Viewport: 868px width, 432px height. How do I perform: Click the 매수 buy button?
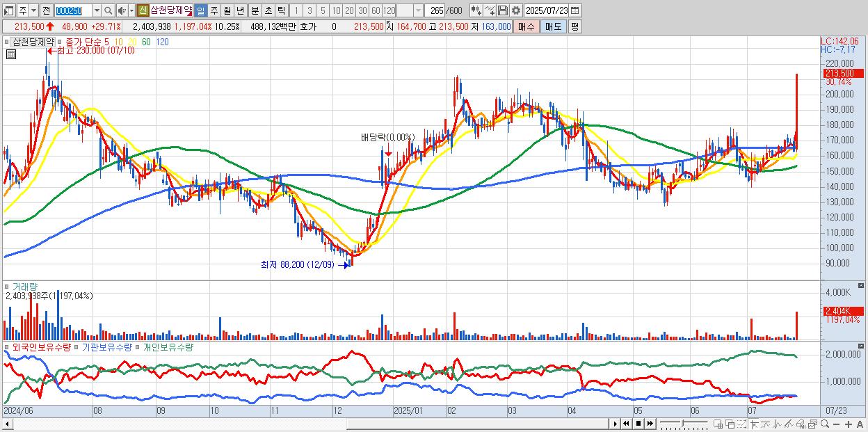pyautogui.click(x=527, y=26)
